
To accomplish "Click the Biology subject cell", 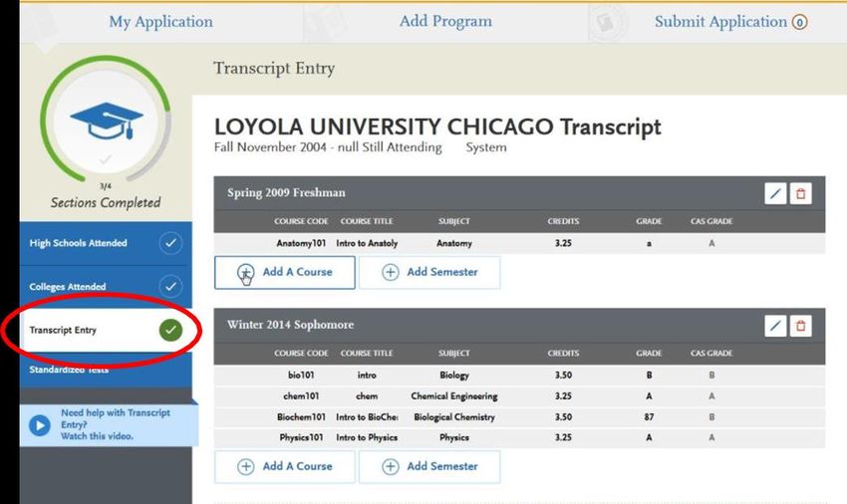I will click(454, 375).
